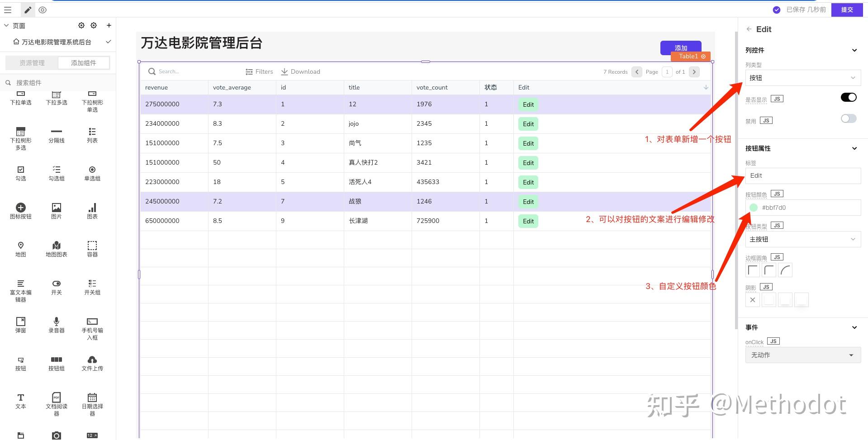Click the 提交 submit button

click(847, 9)
